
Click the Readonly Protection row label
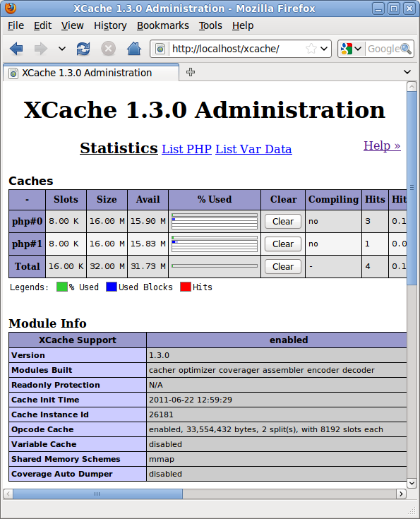click(56, 385)
